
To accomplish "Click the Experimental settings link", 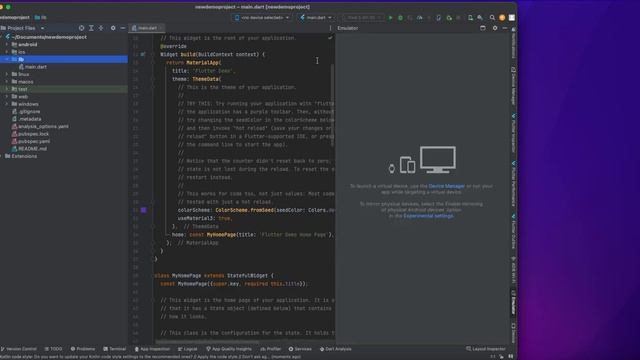I will [428, 216].
